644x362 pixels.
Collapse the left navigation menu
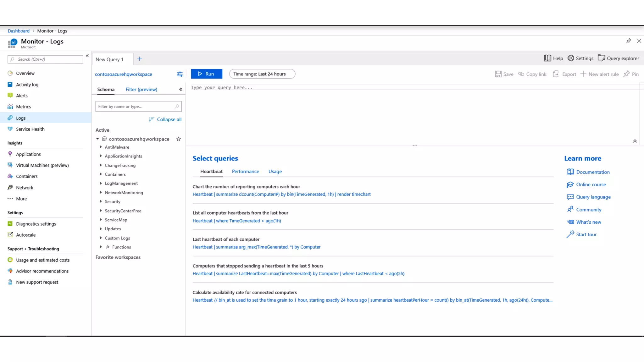point(87,56)
